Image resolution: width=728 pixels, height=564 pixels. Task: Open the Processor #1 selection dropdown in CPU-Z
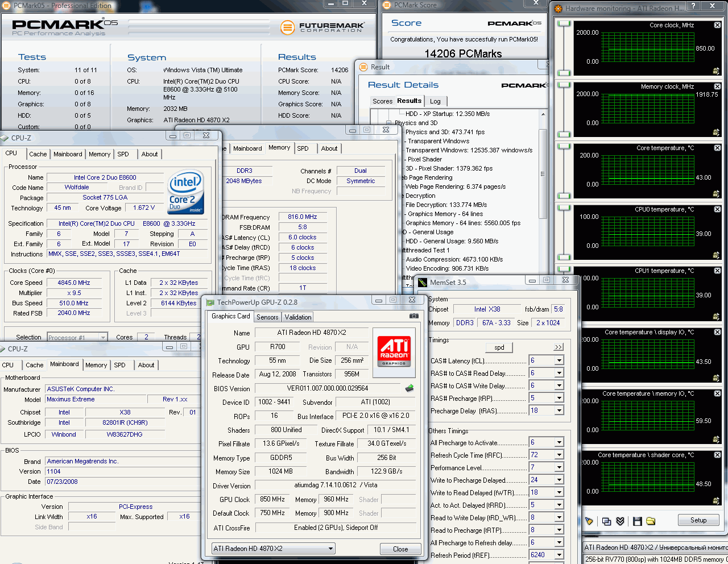(103, 337)
